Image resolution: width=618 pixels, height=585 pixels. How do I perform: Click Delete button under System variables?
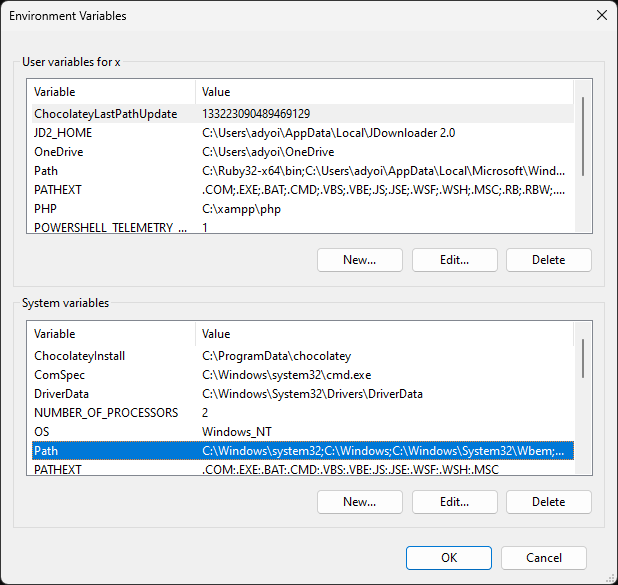(x=549, y=502)
